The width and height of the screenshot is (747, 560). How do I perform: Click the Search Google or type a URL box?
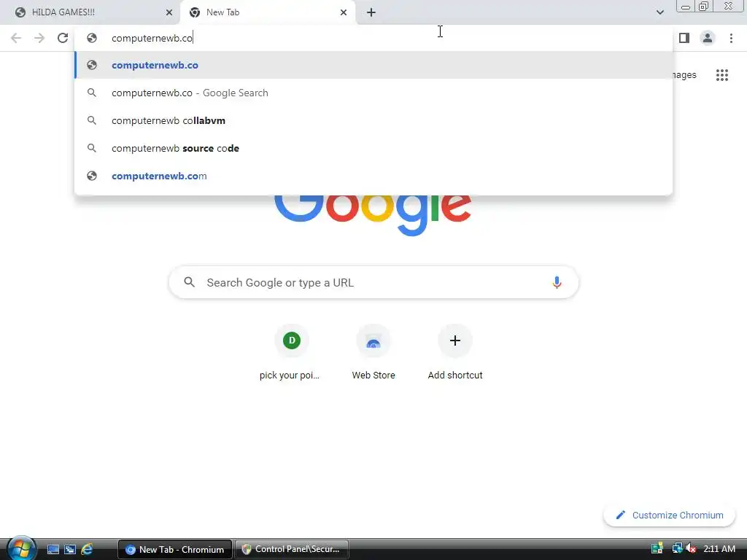pos(373,282)
